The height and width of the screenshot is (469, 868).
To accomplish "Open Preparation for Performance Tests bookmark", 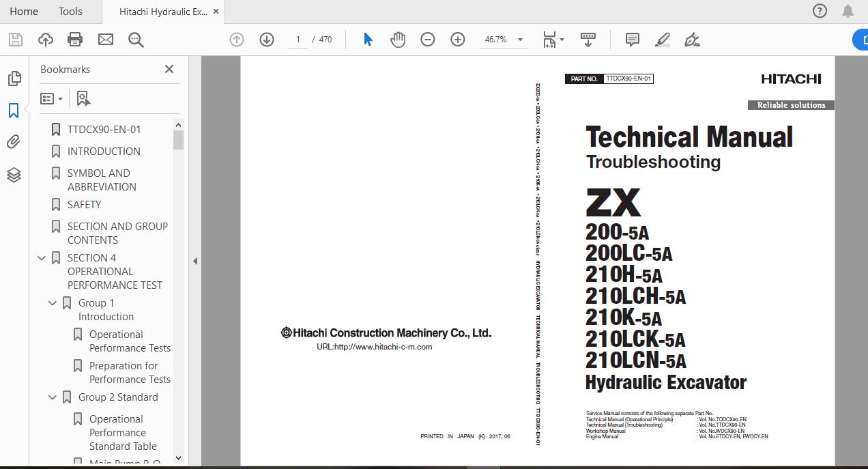I will point(130,372).
